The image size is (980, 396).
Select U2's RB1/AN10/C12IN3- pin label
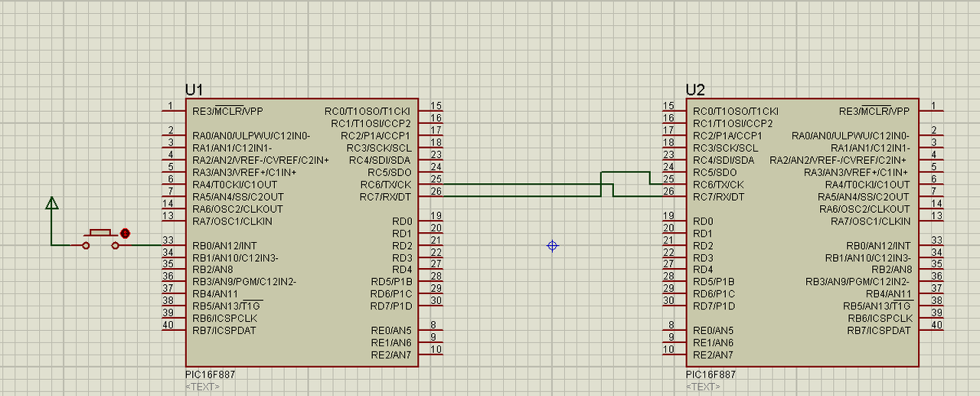pyautogui.click(x=868, y=257)
